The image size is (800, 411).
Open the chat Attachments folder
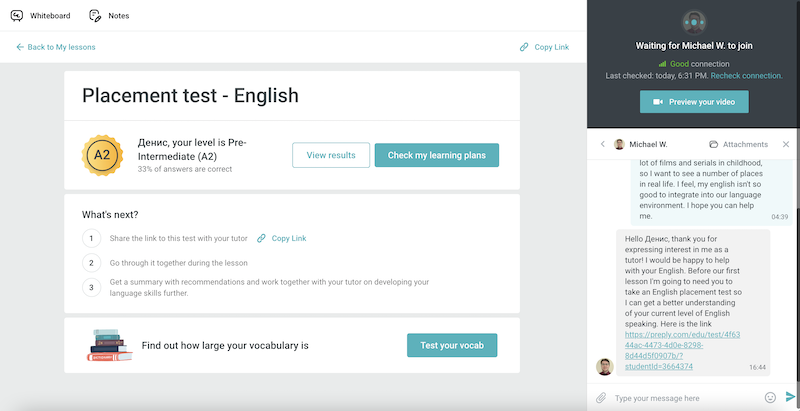pos(738,145)
